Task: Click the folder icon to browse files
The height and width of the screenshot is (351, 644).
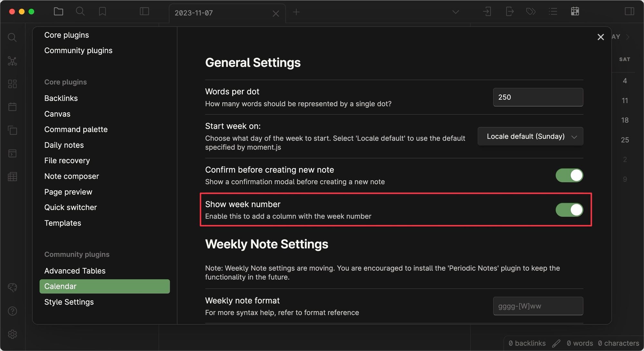Action: coord(58,12)
